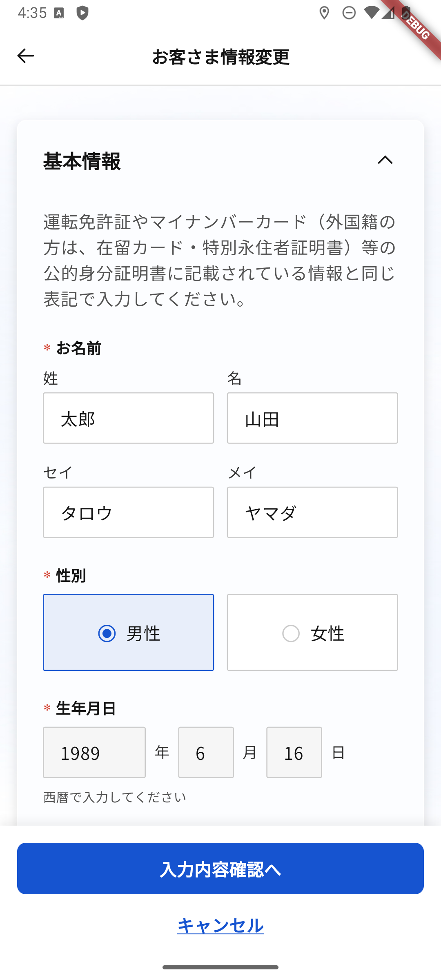
Task: Collapse the 基本情報 section chevron
Action: [x=385, y=160]
